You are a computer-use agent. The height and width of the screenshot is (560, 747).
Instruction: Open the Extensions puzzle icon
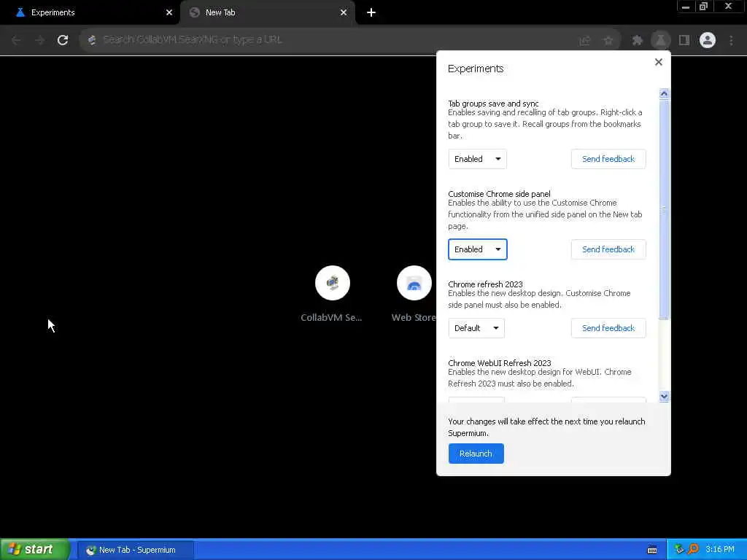[637, 41]
